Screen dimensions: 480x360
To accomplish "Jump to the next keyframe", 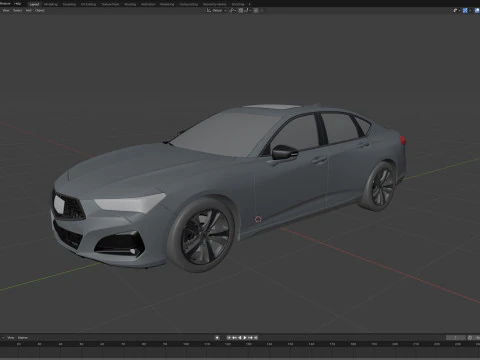I will point(250,338).
